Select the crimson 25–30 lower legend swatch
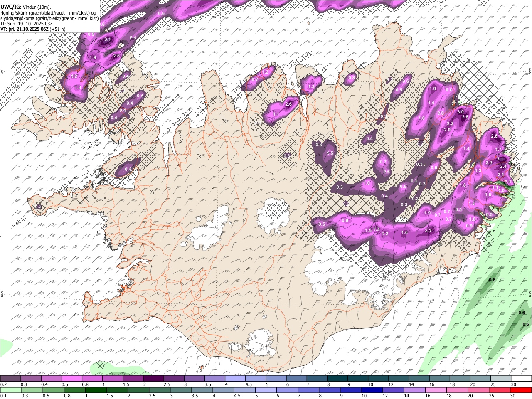 click(x=500, y=390)
